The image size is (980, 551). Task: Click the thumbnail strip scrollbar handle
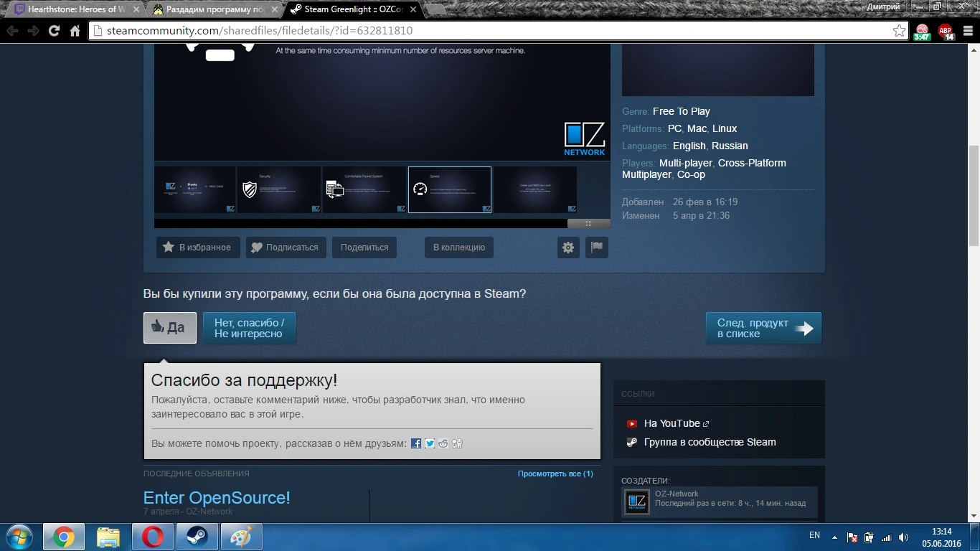point(588,224)
